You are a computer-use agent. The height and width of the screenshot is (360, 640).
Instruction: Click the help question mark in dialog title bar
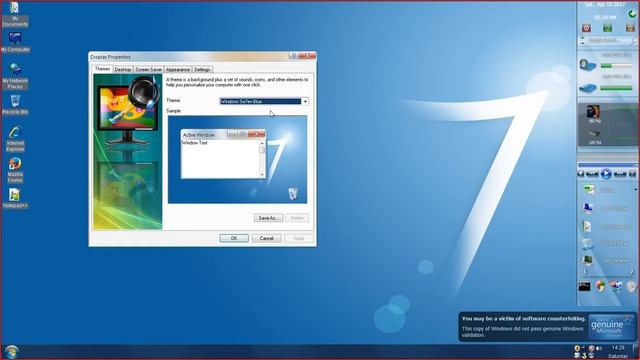click(293, 56)
